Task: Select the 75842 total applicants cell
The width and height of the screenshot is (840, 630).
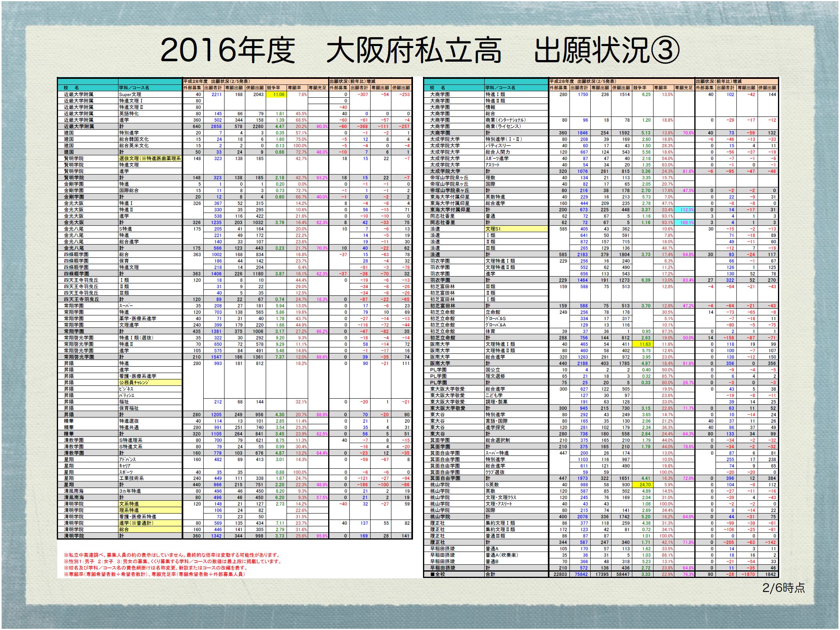Action: tap(580, 574)
